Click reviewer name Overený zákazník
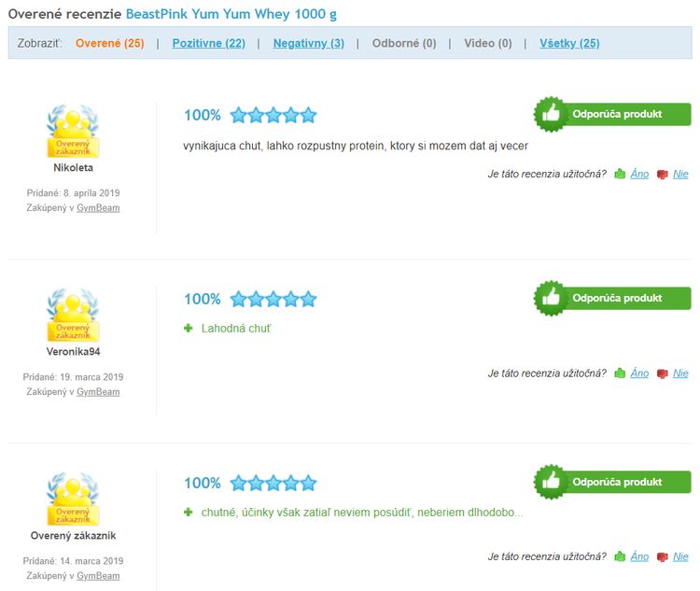Image resolution: width=700 pixels, height=591 pixels. (73, 536)
